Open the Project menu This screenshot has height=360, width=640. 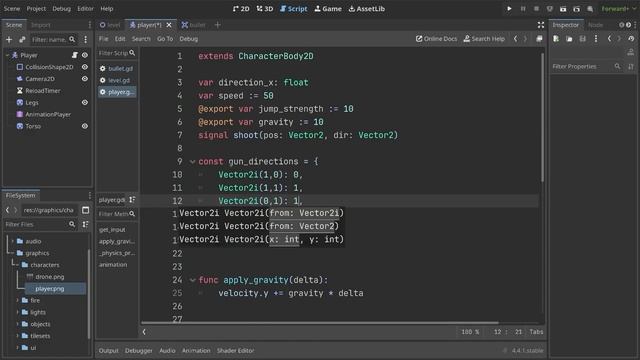tap(36, 9)
